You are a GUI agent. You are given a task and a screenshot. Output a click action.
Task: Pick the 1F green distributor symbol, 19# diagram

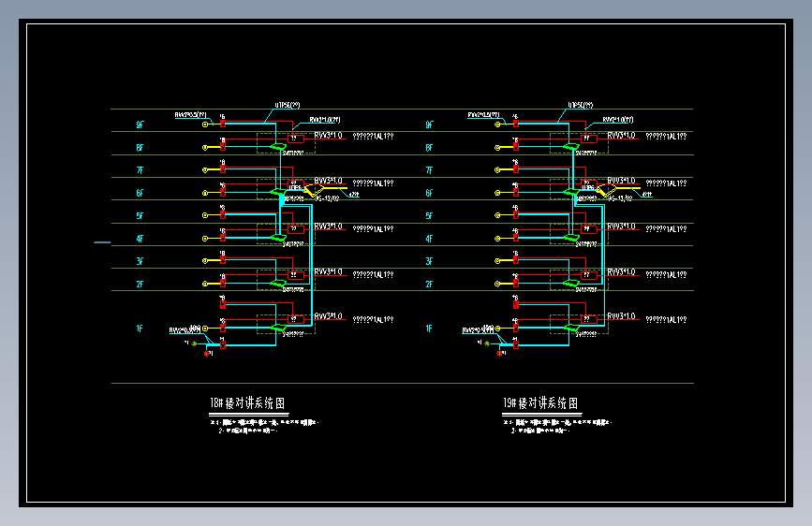(x=571, y=328)
